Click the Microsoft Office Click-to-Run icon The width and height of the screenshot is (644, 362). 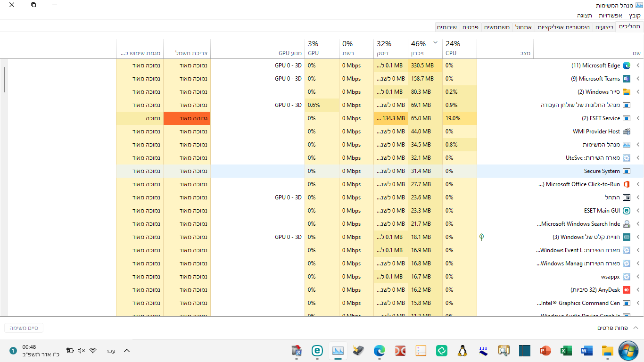tap(627, 184)
